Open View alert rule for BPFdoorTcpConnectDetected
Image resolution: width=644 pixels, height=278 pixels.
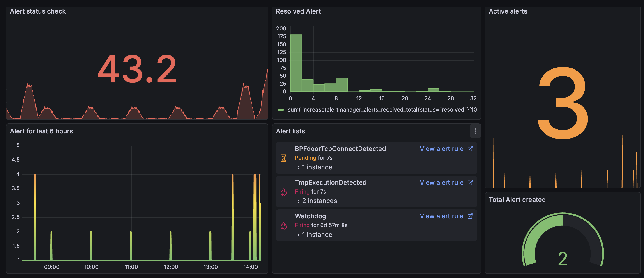(x=441, y=149)
